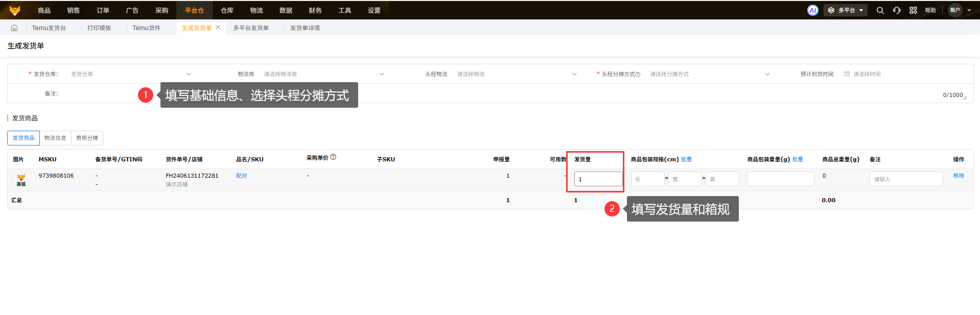Screen dimensions: 980x315
Task: Open the 采购 menu
Action: pyautogui.click(x=161, y=10)
